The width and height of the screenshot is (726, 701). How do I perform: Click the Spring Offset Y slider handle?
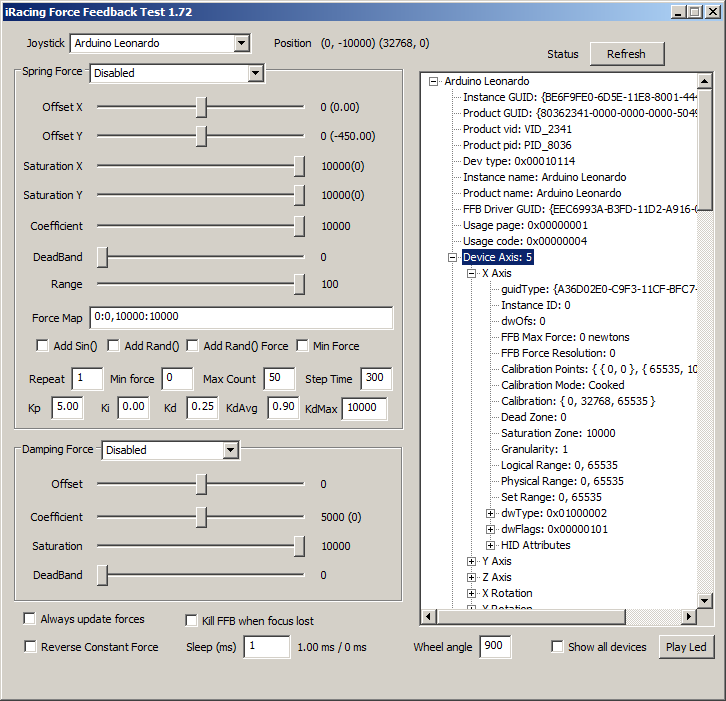pos(201,137)
